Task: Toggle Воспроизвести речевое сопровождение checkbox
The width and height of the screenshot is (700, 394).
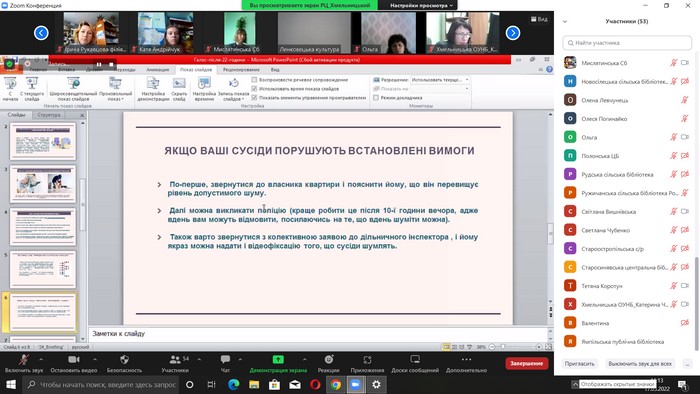Action: (254, 80)
